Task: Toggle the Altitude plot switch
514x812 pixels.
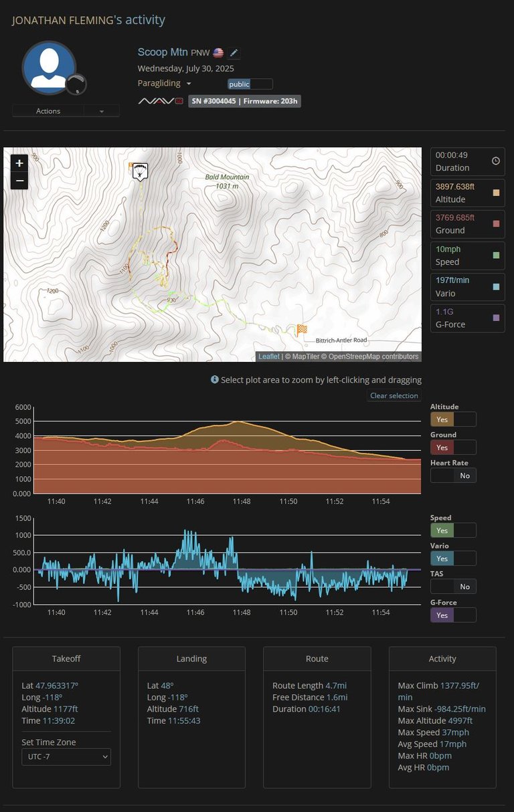Action: click(453, 419)
